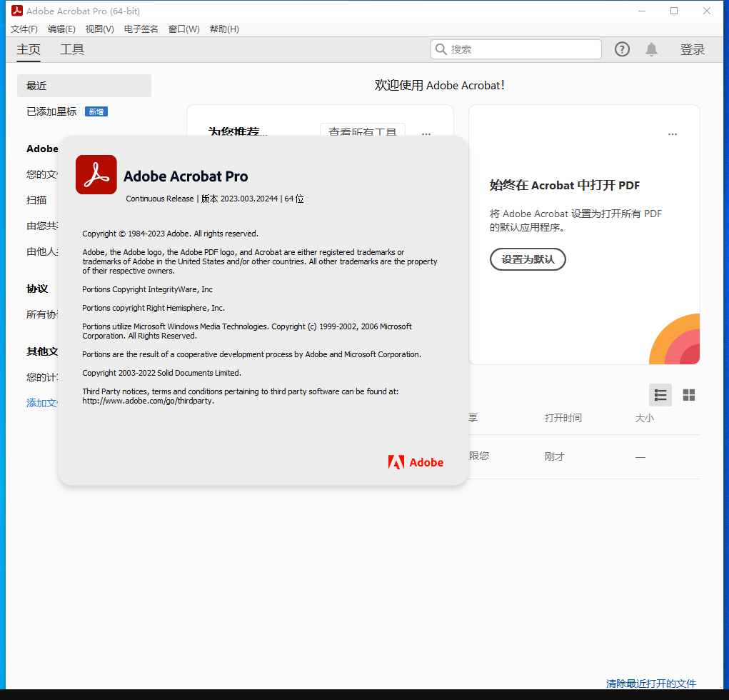
Task: Click the help question mark icon
Action: click(622, 49)
